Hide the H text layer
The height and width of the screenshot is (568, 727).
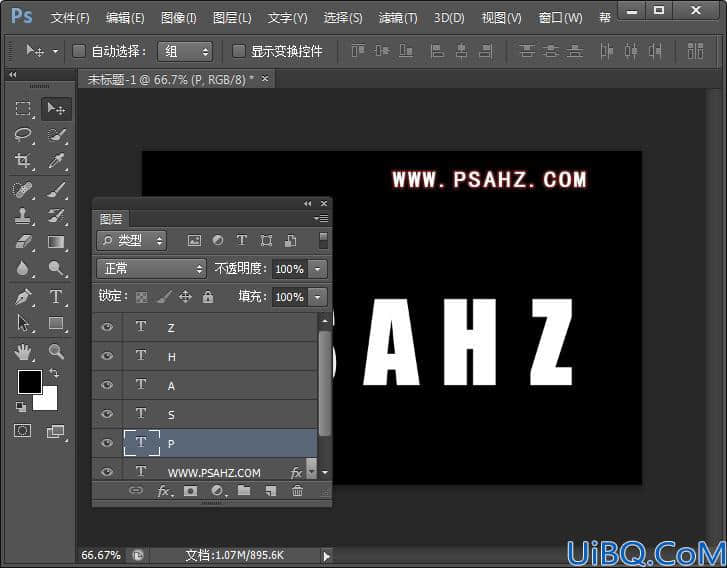pos(107,356)
